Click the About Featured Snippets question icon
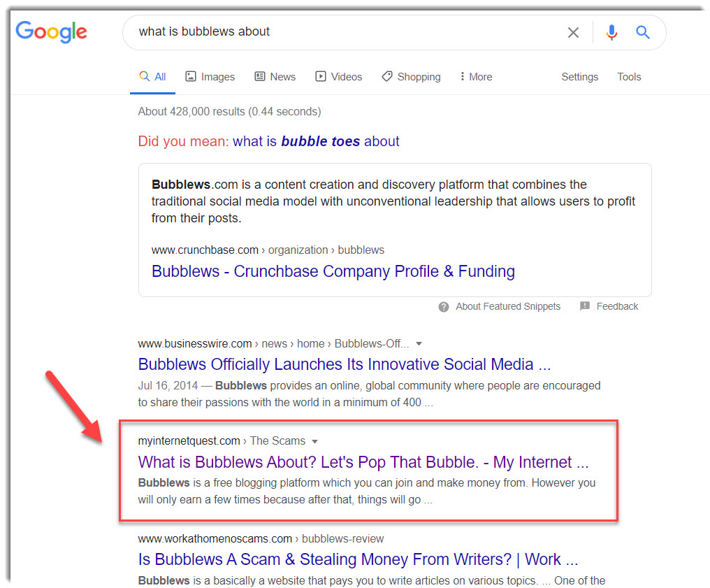 [x=444, y=307]
